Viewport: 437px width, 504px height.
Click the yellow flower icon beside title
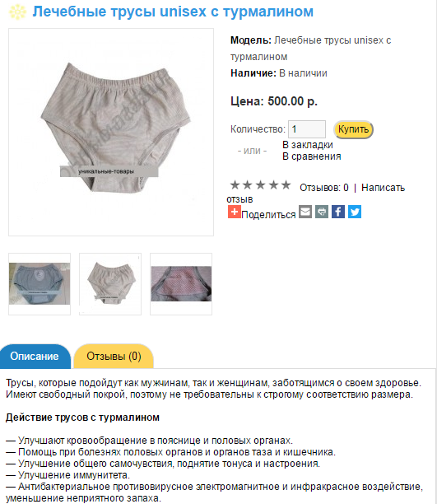click(x=17, y=12)
